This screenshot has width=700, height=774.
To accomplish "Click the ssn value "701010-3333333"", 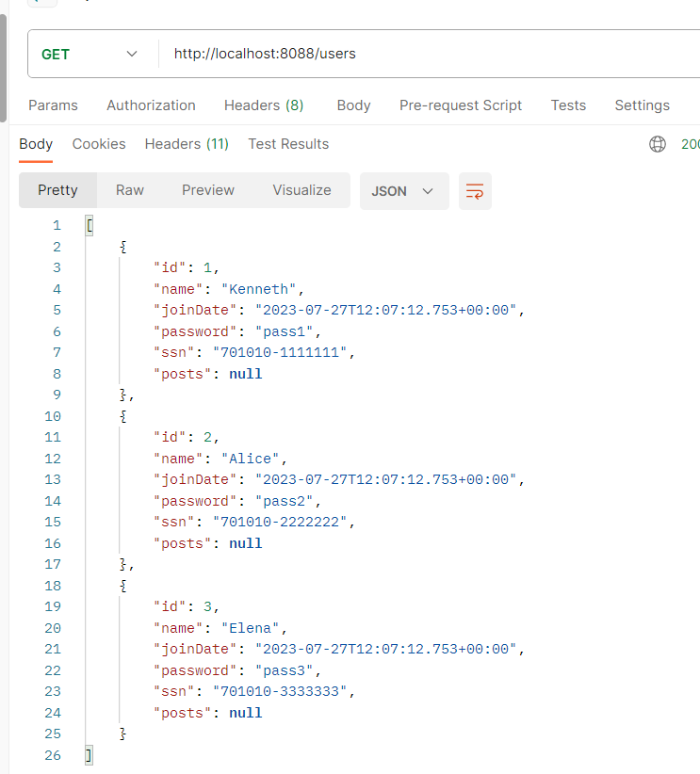I will click(x=280, y=691).
